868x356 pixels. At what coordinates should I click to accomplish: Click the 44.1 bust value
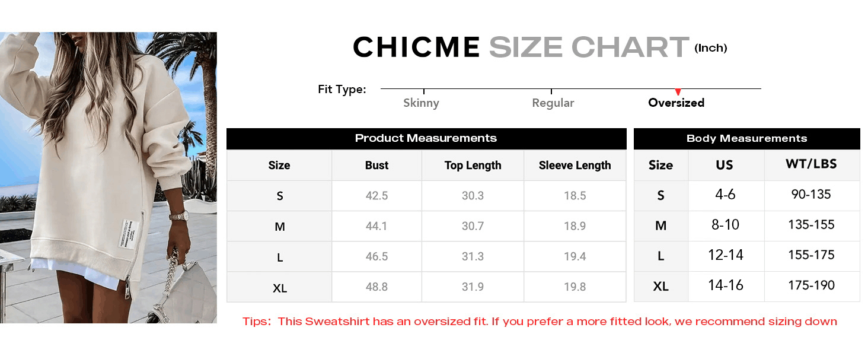(376, 226)
